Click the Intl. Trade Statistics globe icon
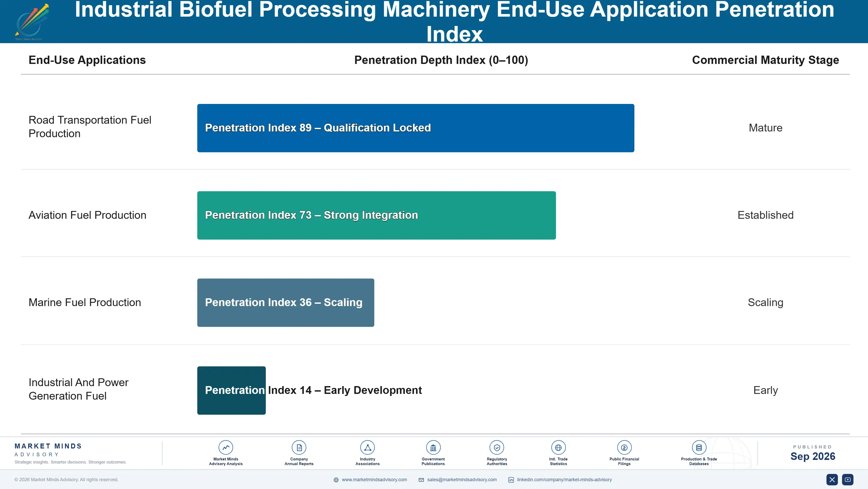This screenshot has height=489, width=868. tap(558, 447)
